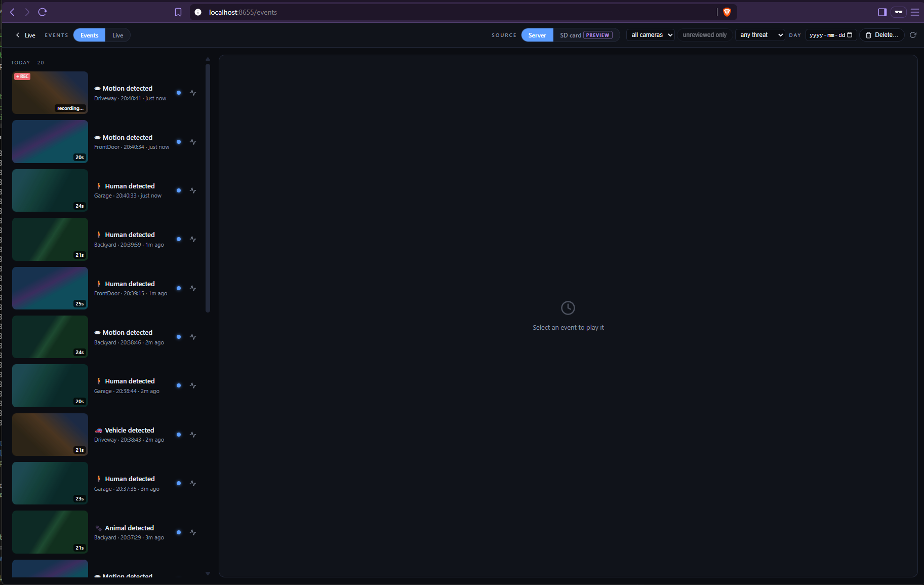Toggle unreviewed dot on Backyard 20:38:46 event

[179, 337]
